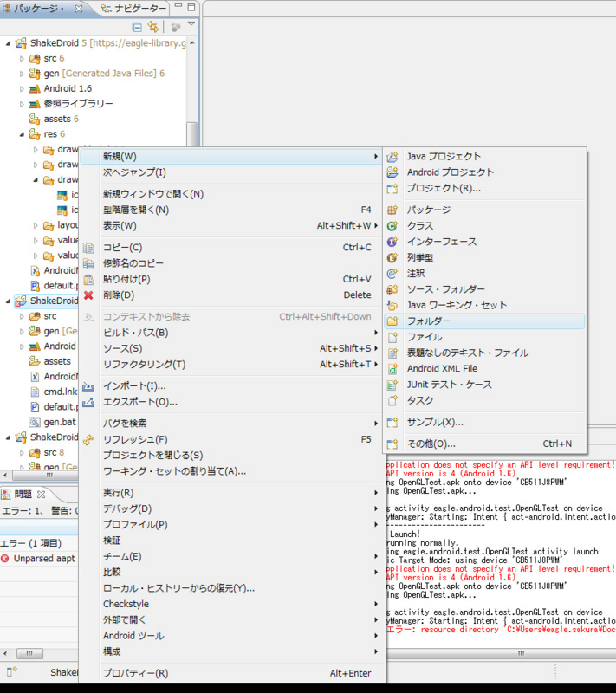Select リファクタリング(T) menu item
The height and width of the screenshot is (693, 616).
pyautogui.click(x=230, y=364)
